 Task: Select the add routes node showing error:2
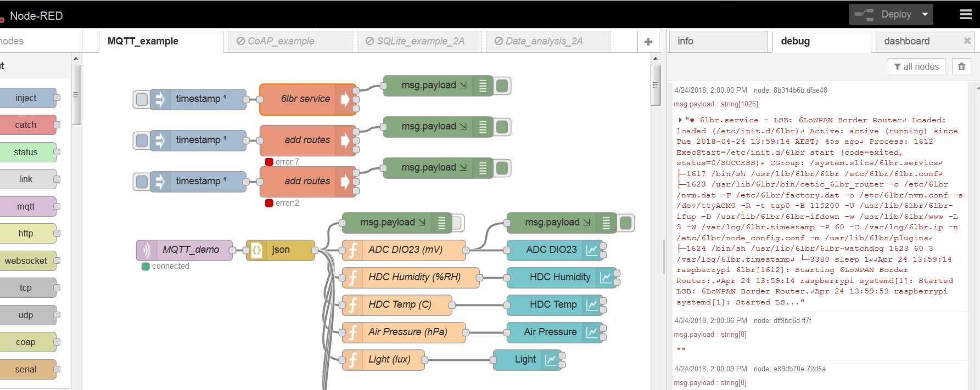pos(308,182)
